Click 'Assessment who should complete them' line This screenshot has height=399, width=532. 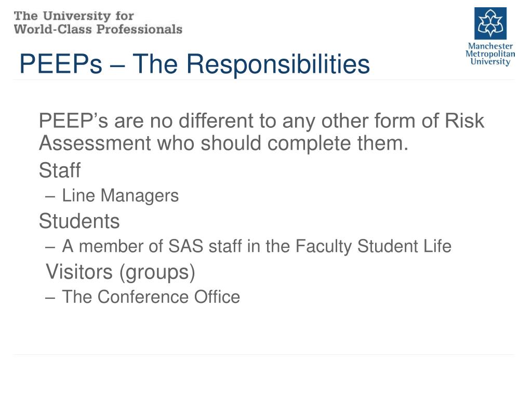coord(223,143)
